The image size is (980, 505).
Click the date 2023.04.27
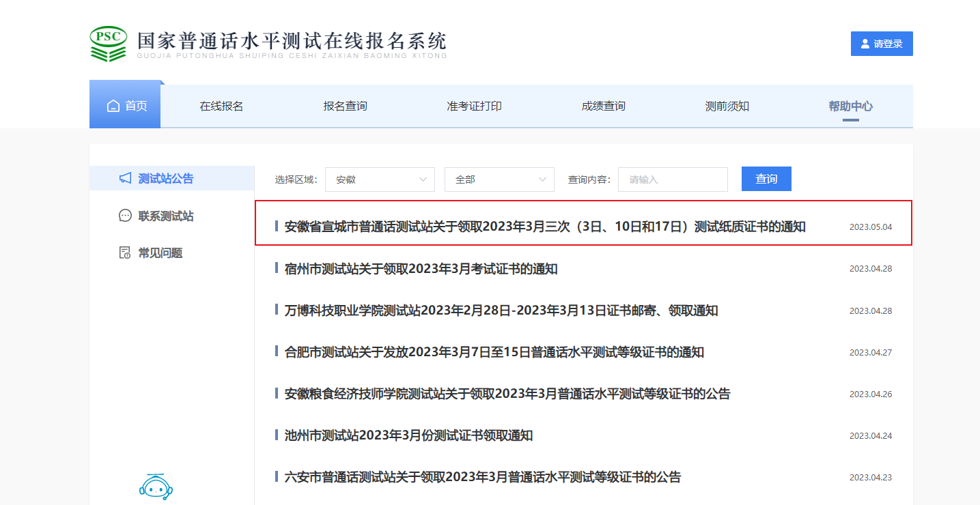click(871, 353)
